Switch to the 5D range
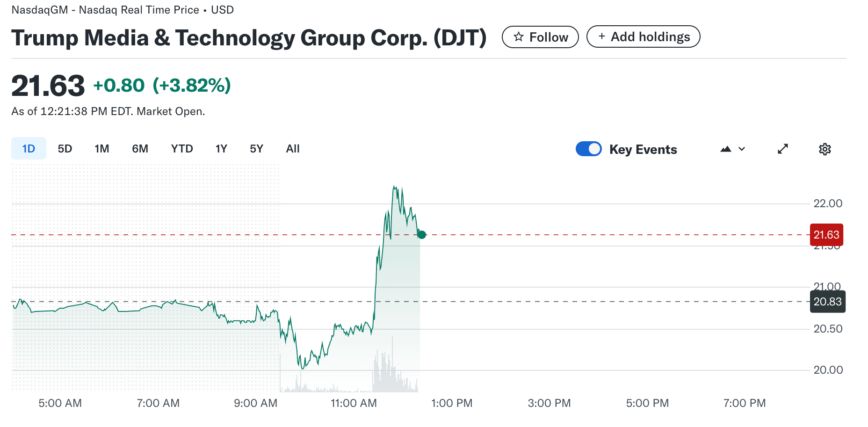The image size is (868, 427). pos(65,149)
